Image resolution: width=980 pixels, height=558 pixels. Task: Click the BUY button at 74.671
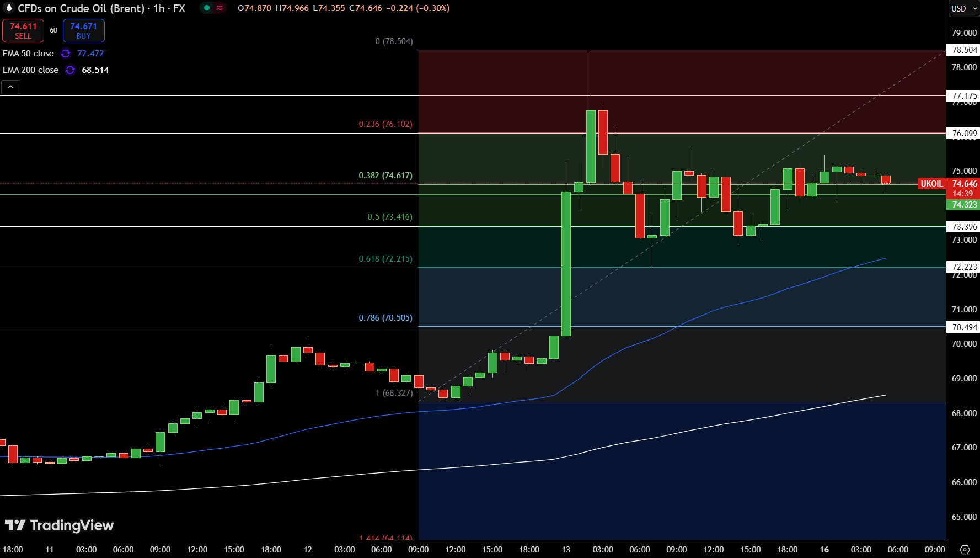coord(83,31)
